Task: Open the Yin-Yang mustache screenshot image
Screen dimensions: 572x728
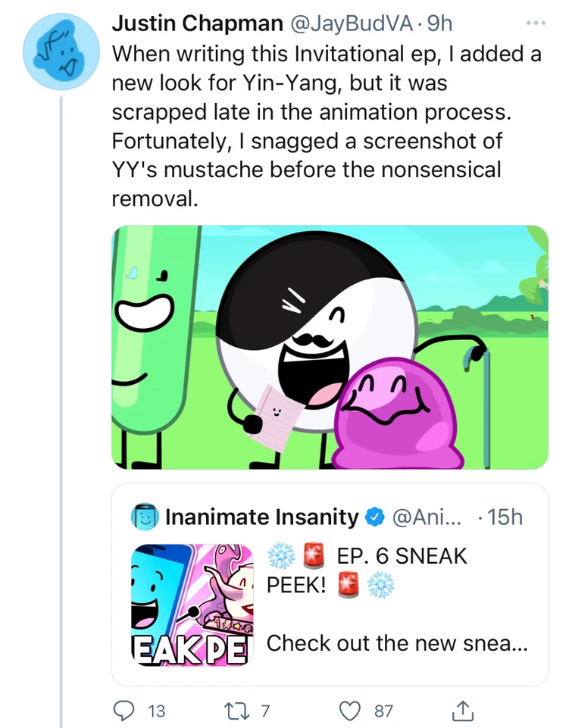Action: tap(330, 347)
